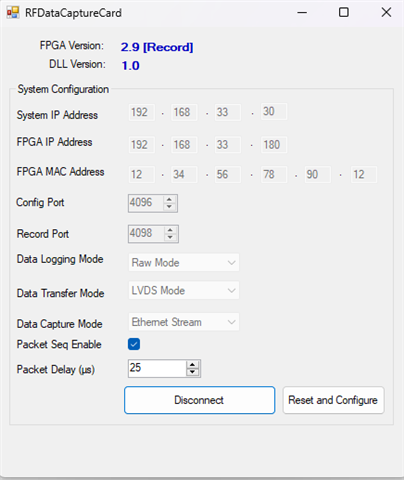This screenshot has height=480, width=404.
Task: Click System IP Address last octet 30
Action: pos(274,112)
